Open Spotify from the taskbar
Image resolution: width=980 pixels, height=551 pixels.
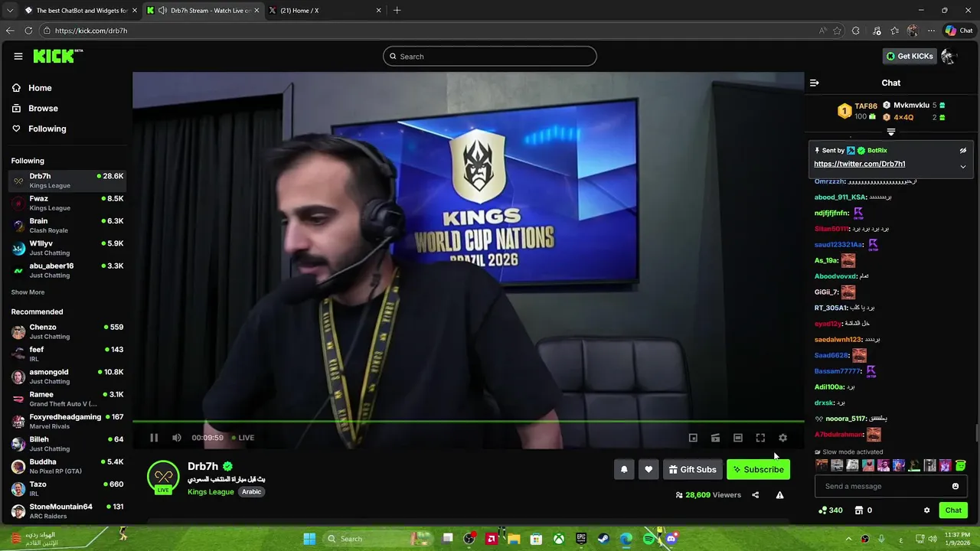point(649,539)
